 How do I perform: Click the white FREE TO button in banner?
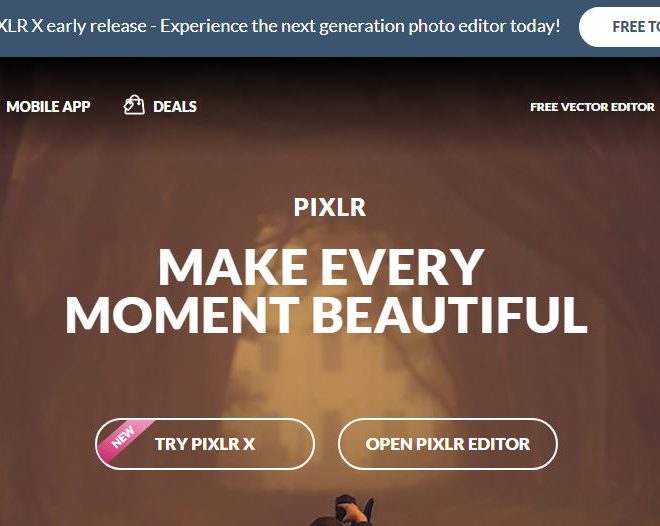(x=620, y=27)
